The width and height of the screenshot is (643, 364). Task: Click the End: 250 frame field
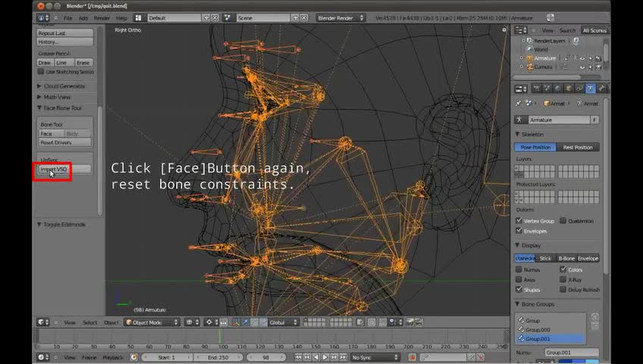tap(218, 357)
